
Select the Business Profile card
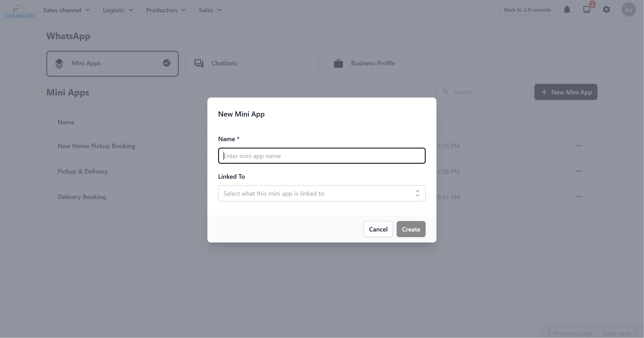391,64
